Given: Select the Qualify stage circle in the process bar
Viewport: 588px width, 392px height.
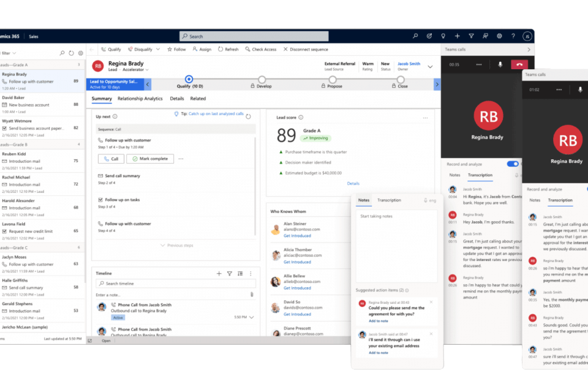Looking at the screenshot, I should 189,79.
